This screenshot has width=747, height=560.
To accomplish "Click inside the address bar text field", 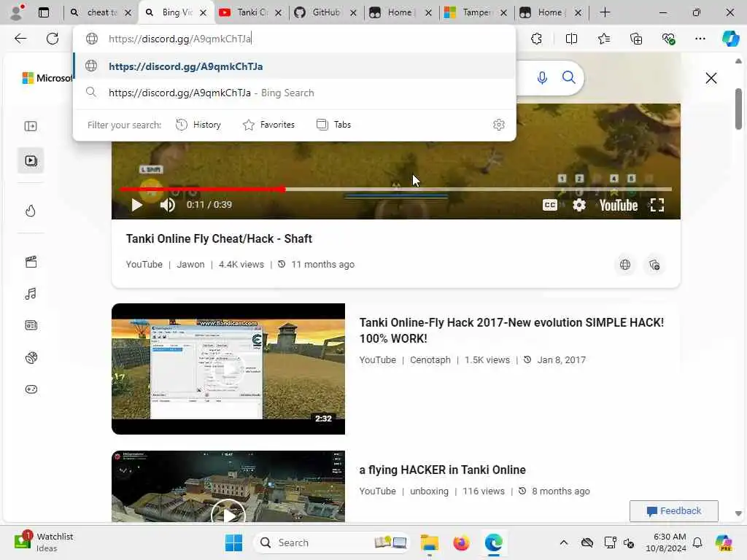I will (305, 39).
